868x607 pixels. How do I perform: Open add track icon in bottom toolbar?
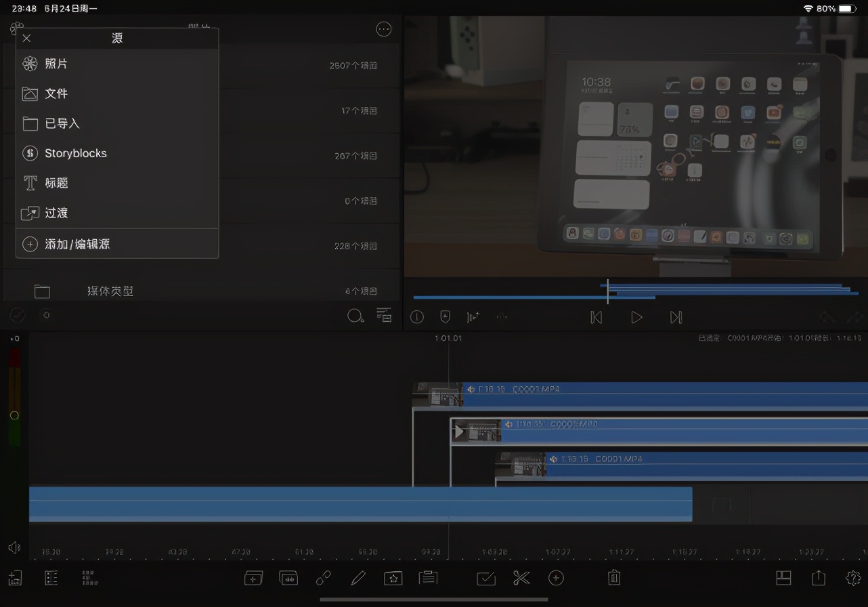tap(15, 578)
